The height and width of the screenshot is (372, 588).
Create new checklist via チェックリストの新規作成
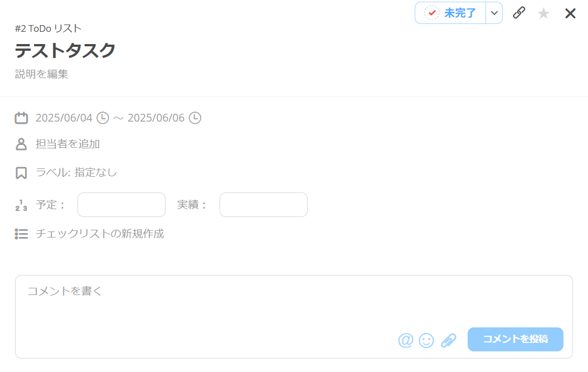pyautogui.click(x=100, y=234)
